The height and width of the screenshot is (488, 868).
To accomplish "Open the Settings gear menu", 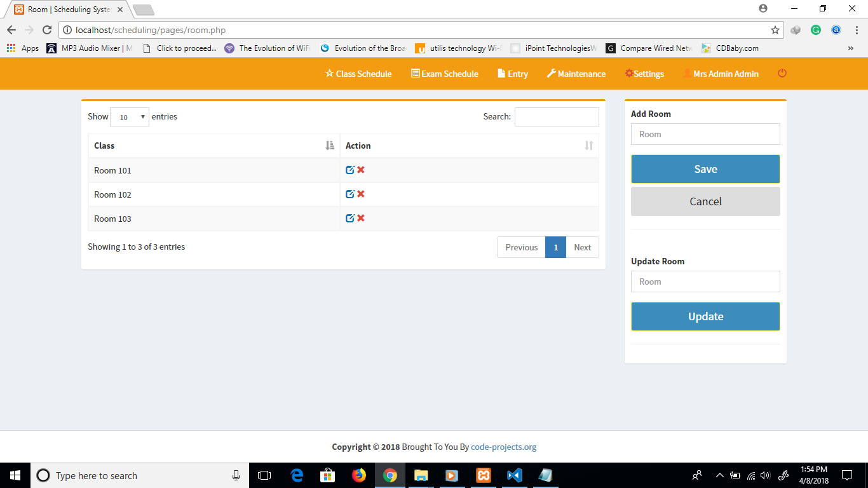I will (x=644, y=74).
